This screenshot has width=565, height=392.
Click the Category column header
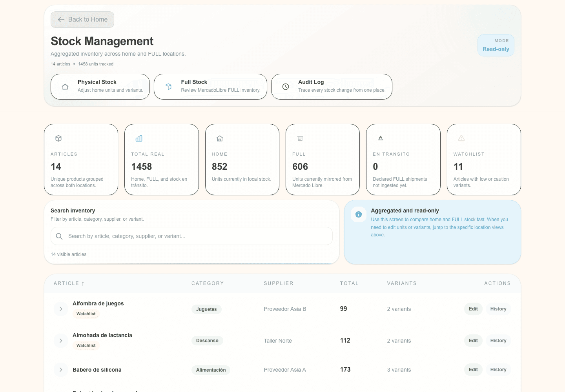point(208,283)
